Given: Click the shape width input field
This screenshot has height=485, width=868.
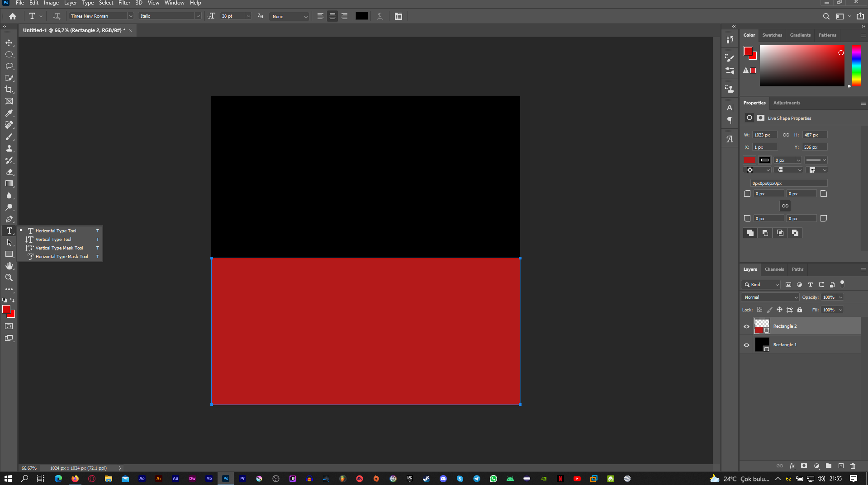Looking at the screenshot, I should point(764,135).
